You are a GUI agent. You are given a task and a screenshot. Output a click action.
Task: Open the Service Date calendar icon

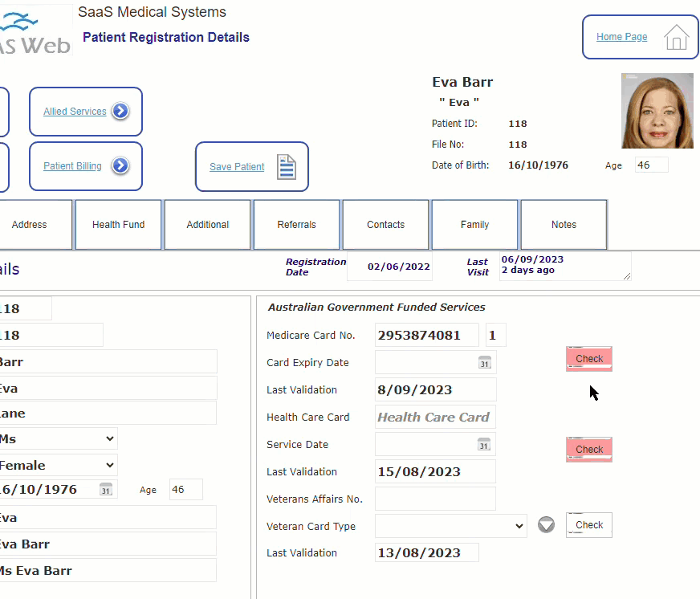tap(484, 445)
